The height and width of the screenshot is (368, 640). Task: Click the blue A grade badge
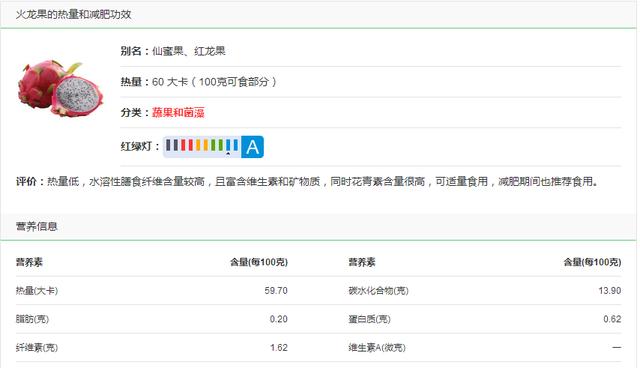252,147
